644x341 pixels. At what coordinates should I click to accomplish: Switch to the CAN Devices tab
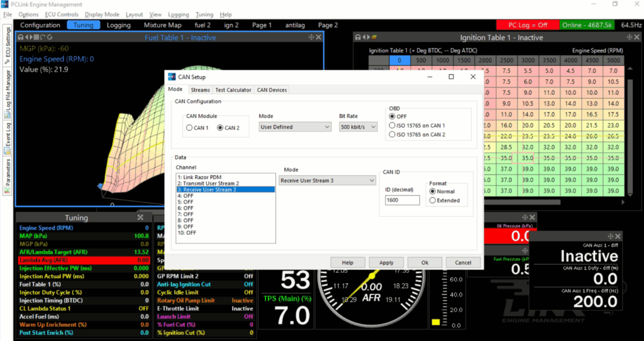pos(272,90)
